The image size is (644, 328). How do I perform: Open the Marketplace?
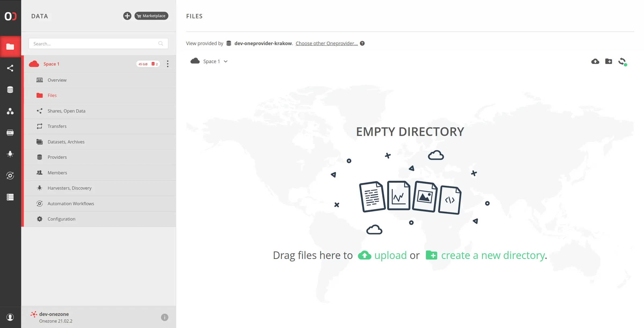point(151,16)
